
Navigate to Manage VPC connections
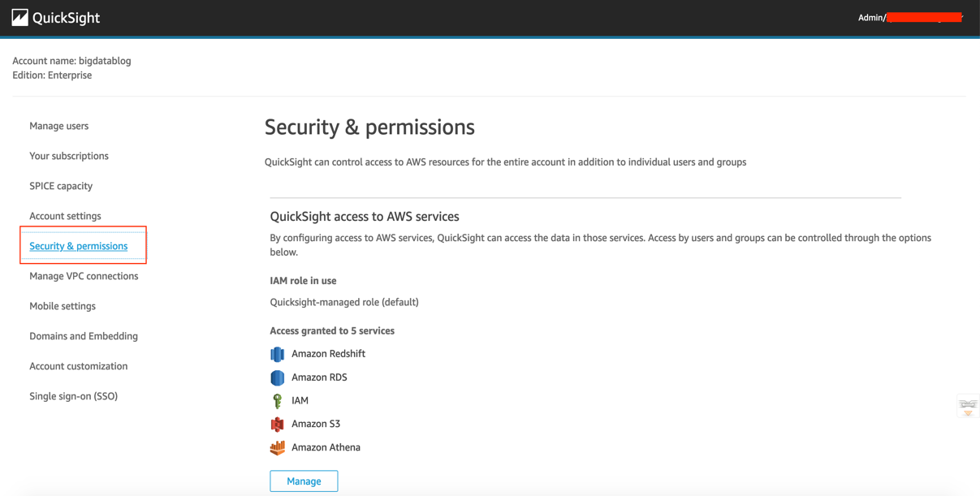tap(84, 276)
